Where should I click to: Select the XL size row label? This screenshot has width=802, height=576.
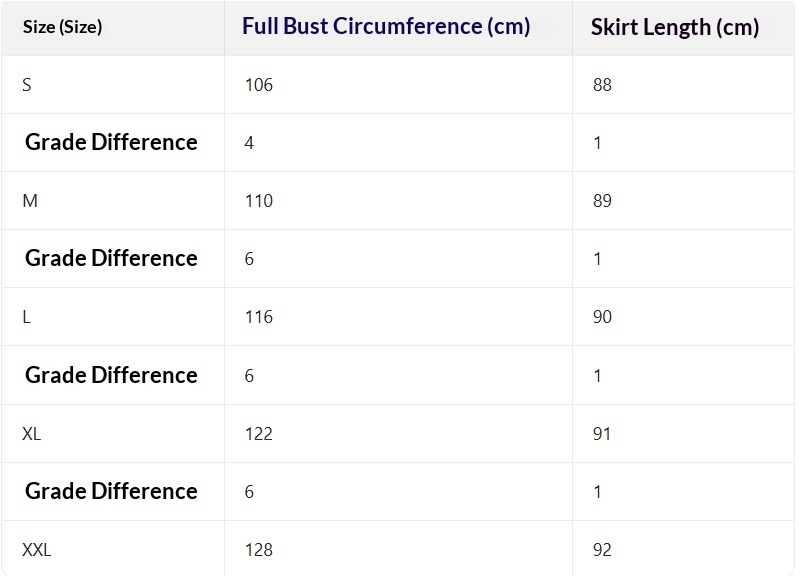click(x=32, y=434)
